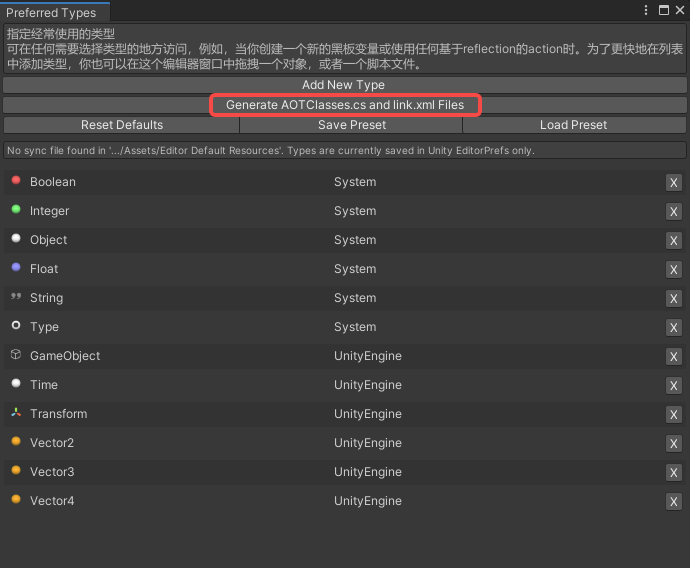The width and height of the screenshot is (690, 568).
Task: Click Reset Defaults button
Action: pos(121,125)
